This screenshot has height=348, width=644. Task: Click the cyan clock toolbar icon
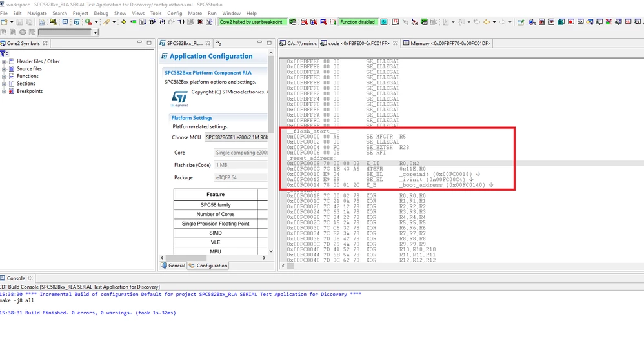(x=383, y=22)
